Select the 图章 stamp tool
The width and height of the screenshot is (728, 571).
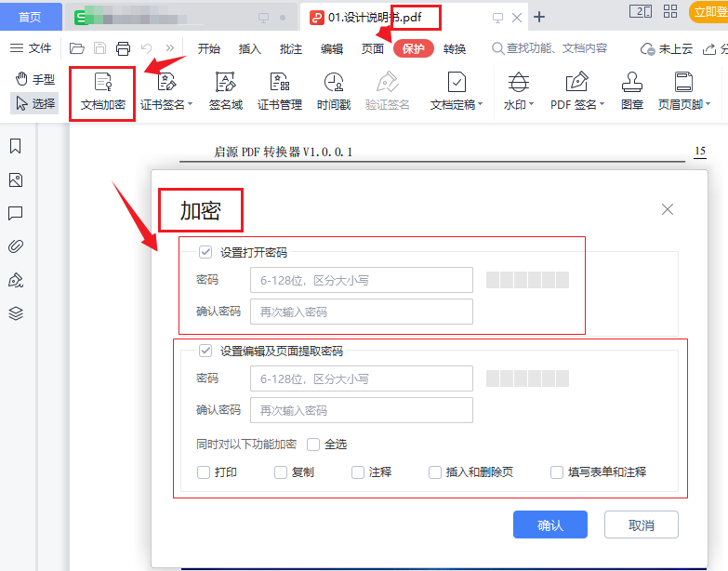click(x=632, y=92)
